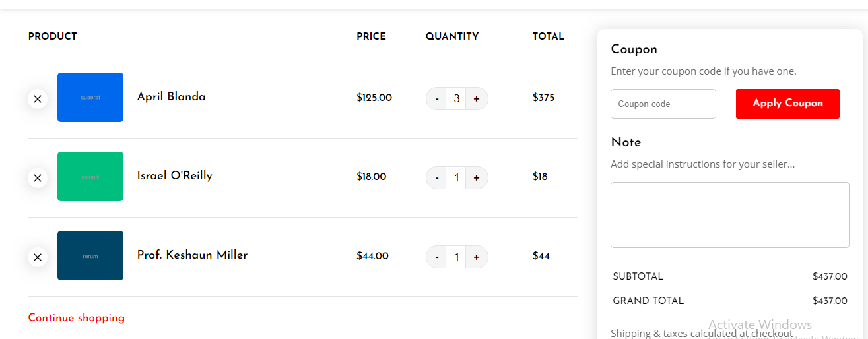Select the April Blanda quantity value field
Screen dimensions: 868x339
pos(456,99)
